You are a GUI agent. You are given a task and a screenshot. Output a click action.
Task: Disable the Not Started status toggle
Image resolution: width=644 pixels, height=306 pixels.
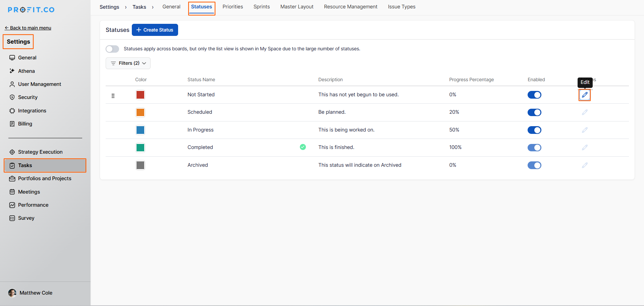534,95
